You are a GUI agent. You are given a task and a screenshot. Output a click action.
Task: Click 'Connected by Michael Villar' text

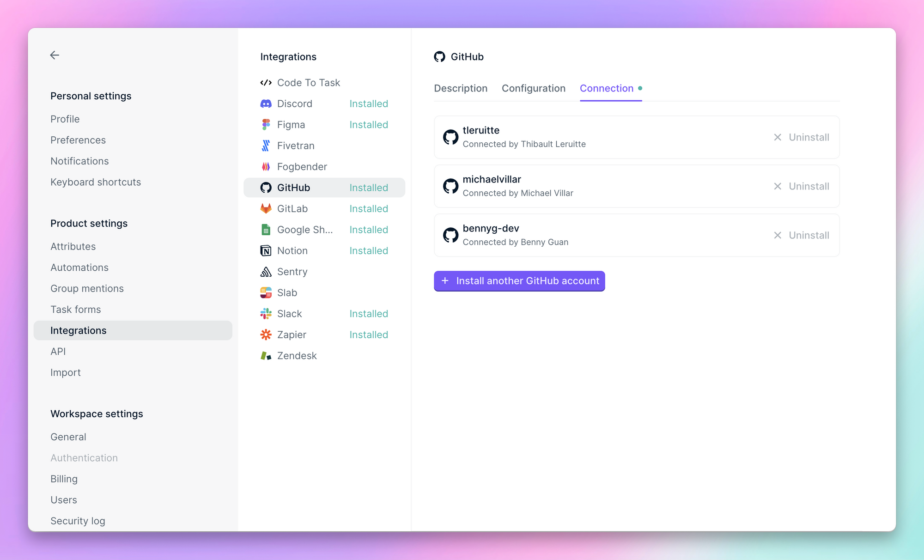coord(518,193)
